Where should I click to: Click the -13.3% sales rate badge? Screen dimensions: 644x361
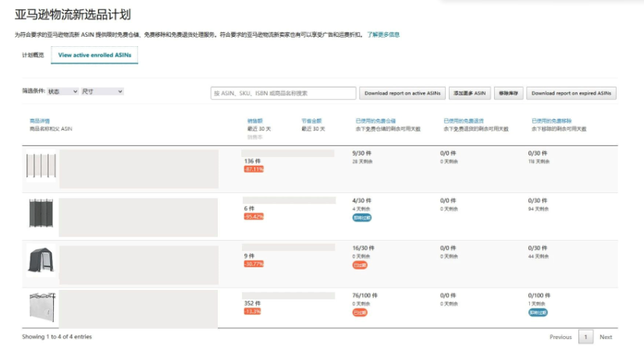coord(252,311)
